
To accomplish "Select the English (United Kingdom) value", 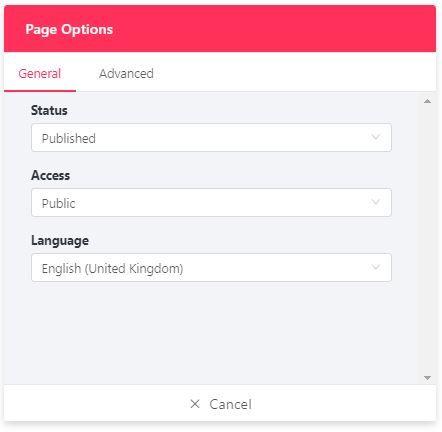I will click(112, 269).
